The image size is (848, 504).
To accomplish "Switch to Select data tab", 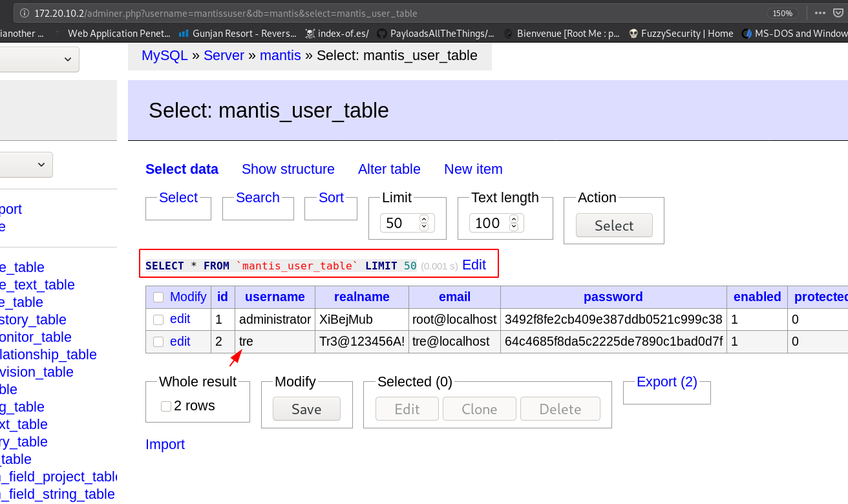I will click(x=182, y=169).
